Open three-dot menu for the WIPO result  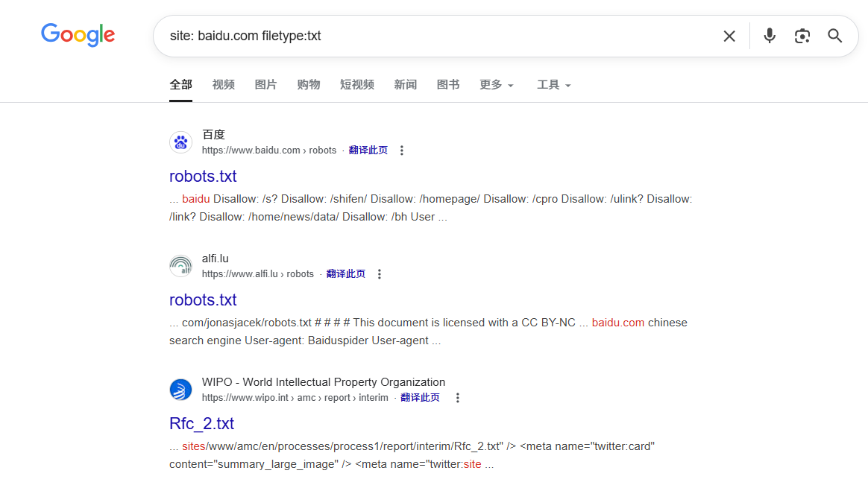click(457, 398)
